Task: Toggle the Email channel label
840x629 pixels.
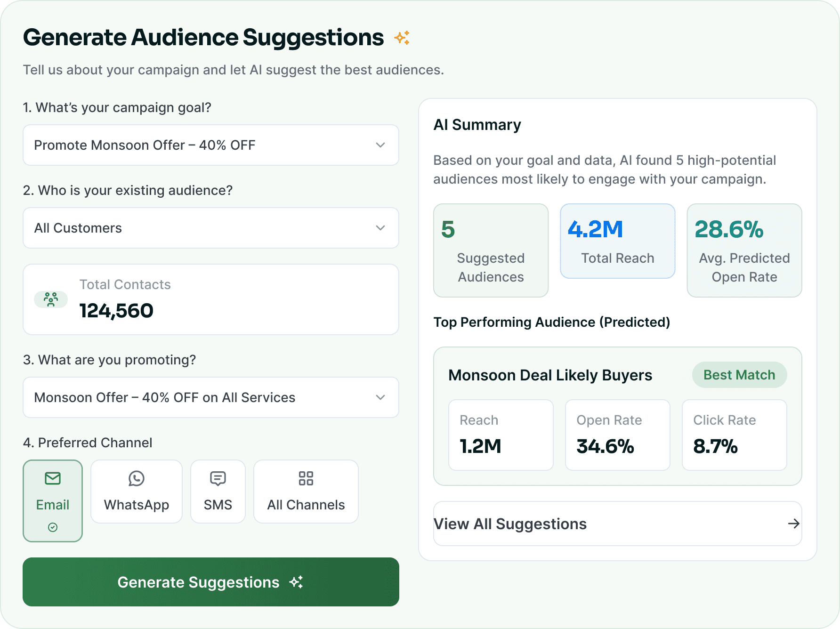Action: click(x=53, y=505)
